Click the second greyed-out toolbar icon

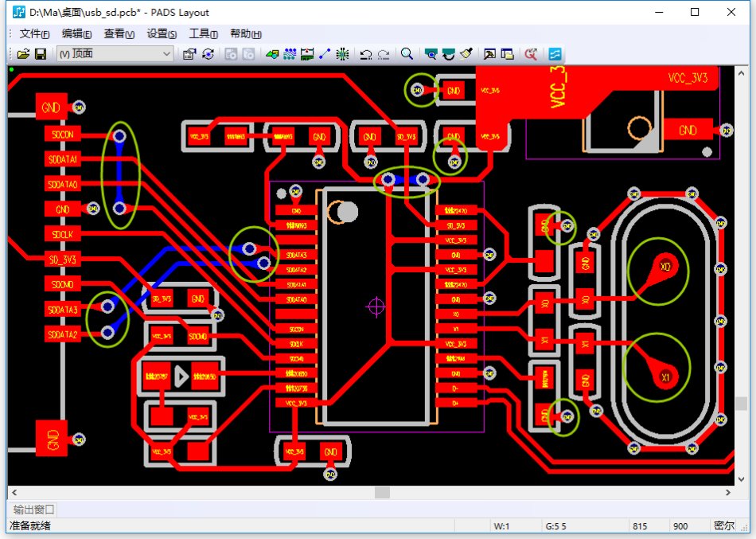pyautogui.click(x=248, y=54)
